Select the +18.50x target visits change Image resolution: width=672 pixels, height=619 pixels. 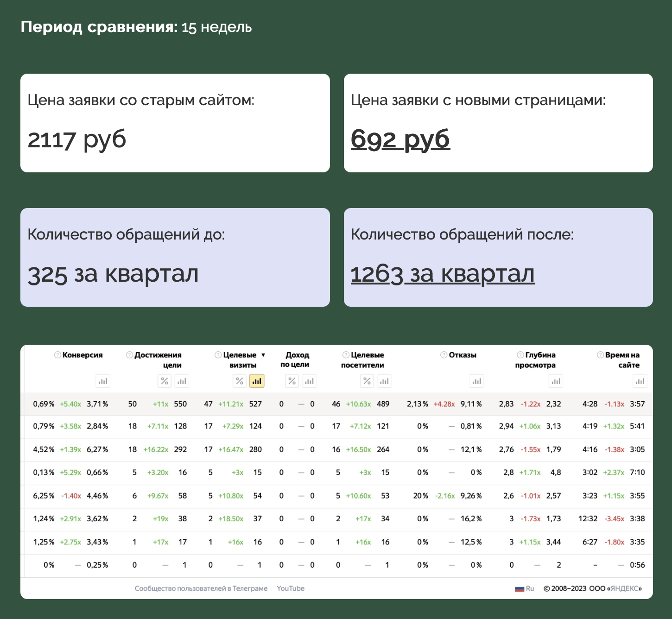point(231,519)
